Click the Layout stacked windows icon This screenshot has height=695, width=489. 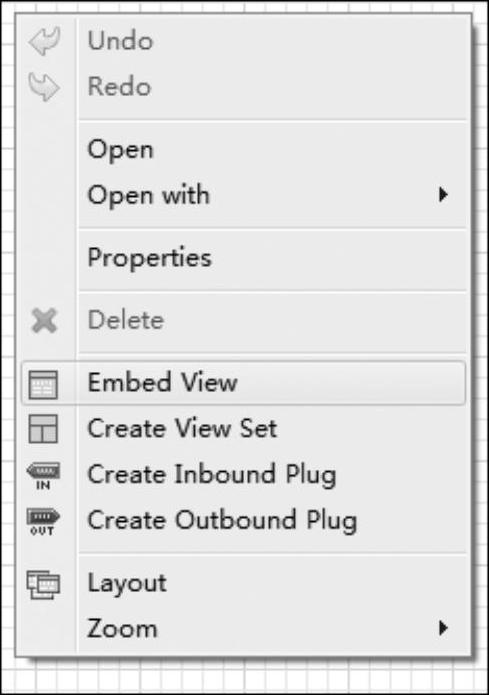coord(43,585)
